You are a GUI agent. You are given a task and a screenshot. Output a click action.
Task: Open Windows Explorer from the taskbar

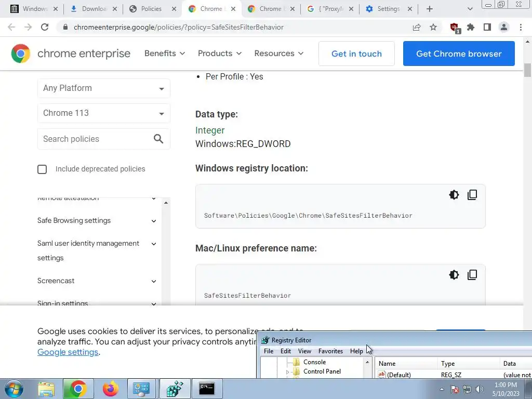(46, 389)
